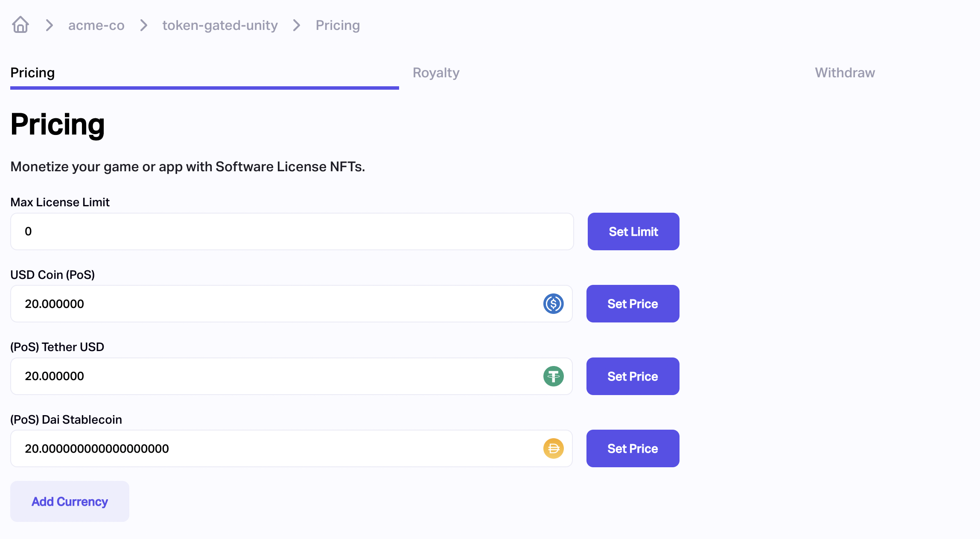
Task: Switch to the Royalty tab
Action: pyautogui.click(x=436, y=73)
